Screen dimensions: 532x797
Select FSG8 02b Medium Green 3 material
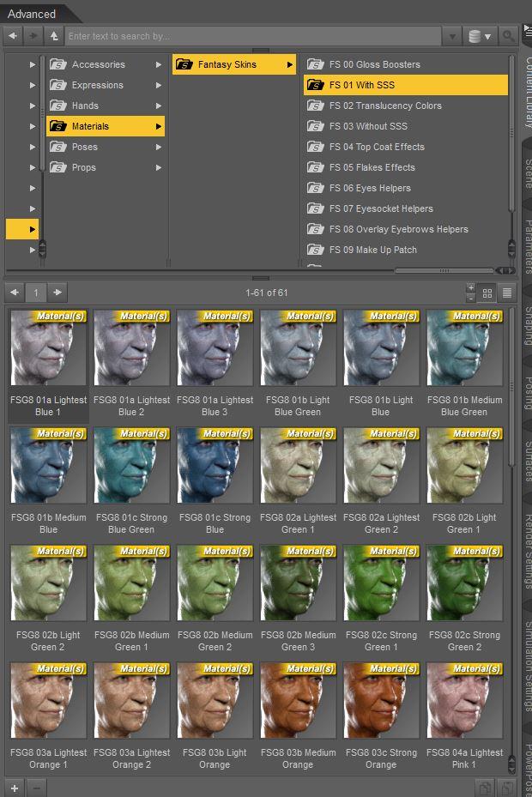[298, 599]
